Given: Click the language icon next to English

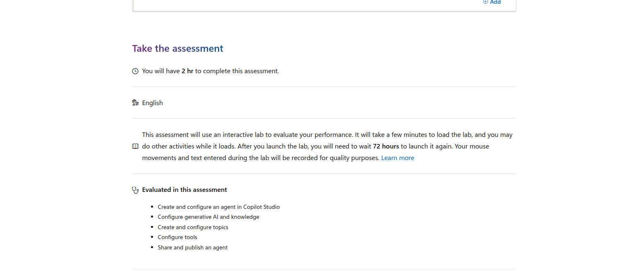Looking at the screenshot, I should coord(135,103).
